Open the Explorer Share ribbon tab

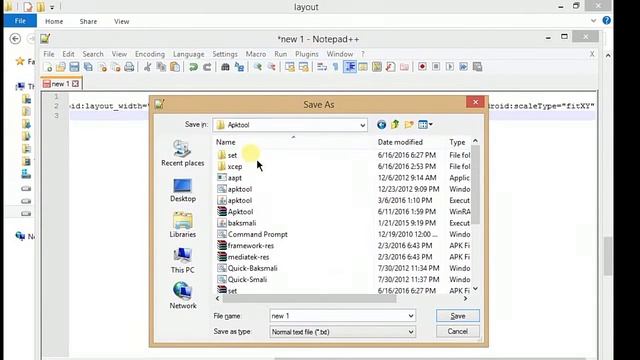[88, 21]
